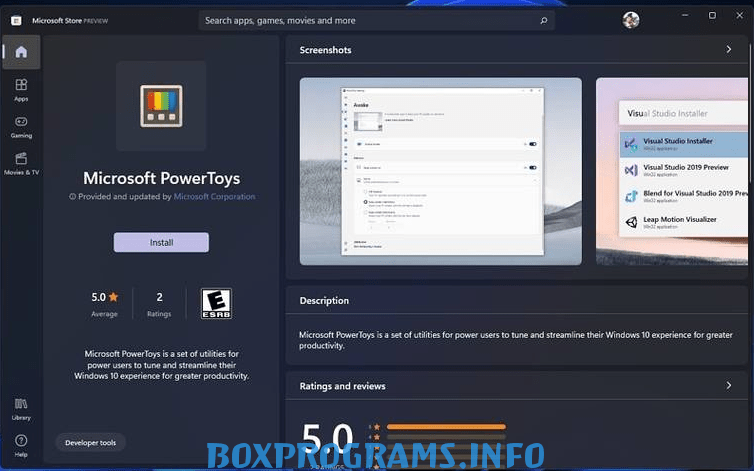Click the Description heading
754x471 pixels.
(324, 300)
